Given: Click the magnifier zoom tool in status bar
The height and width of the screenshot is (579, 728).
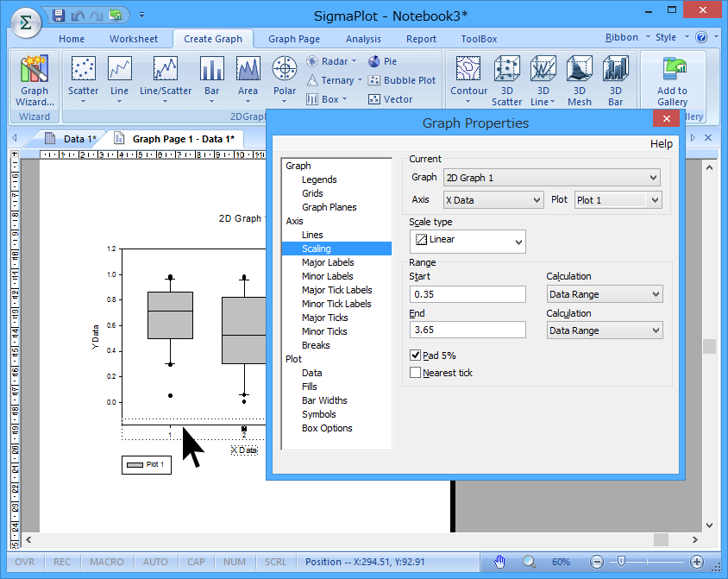Looking at the screenshot, I should coord(529,562).
